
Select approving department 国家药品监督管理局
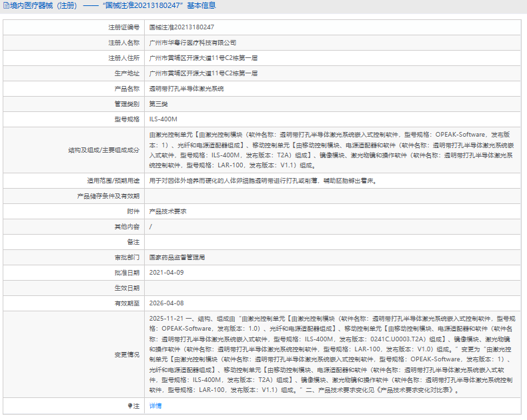(177, 257)
